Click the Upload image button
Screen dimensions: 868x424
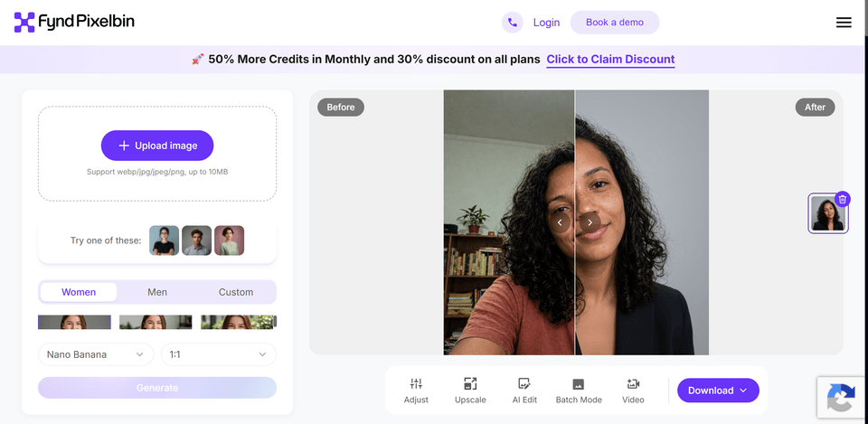click(x=157, y=146)
